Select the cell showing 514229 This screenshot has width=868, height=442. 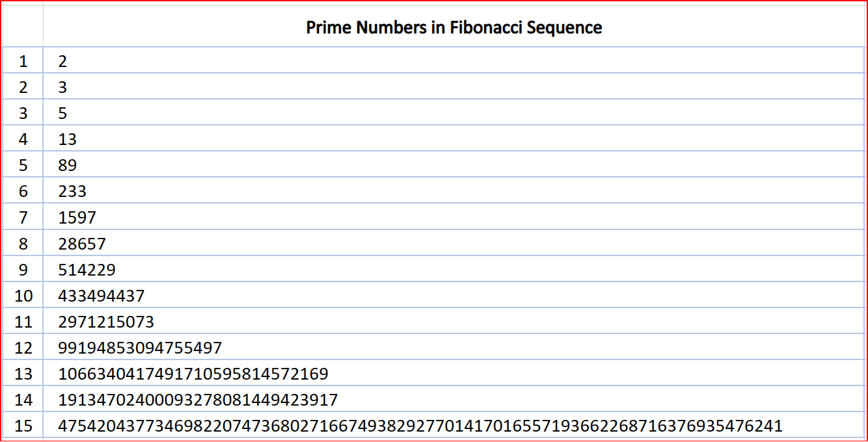87,270
